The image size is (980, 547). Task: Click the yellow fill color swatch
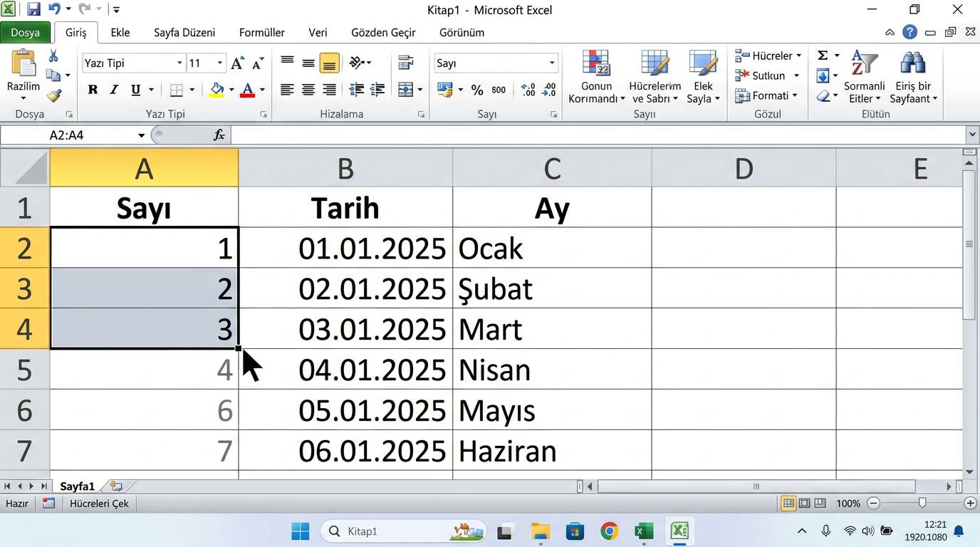tap(217, 90)
